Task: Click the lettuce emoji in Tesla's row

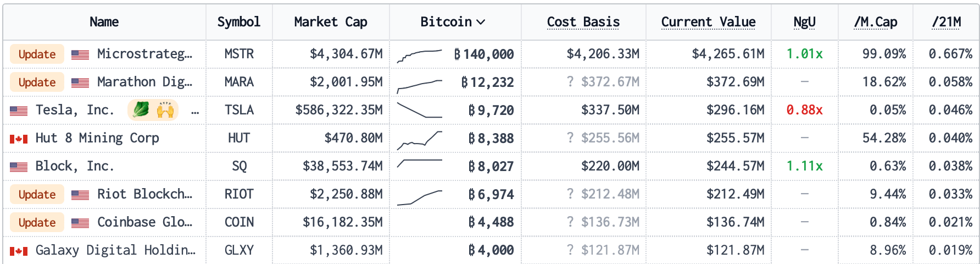Action: [x=141, y=110]
